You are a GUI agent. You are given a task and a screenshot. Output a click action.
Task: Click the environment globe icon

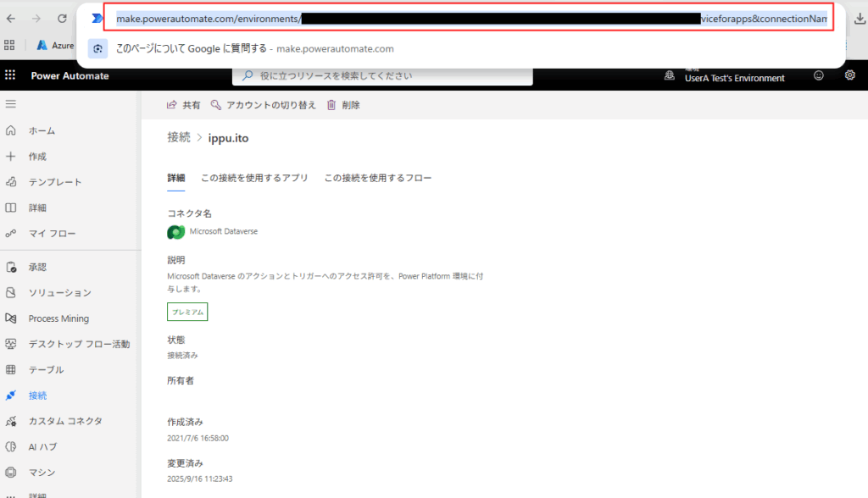[670, 75]
